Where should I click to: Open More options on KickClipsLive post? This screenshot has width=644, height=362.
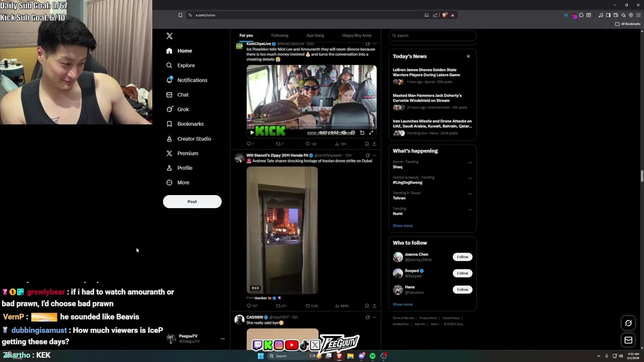pyautogui.click(x=374, y=44)
